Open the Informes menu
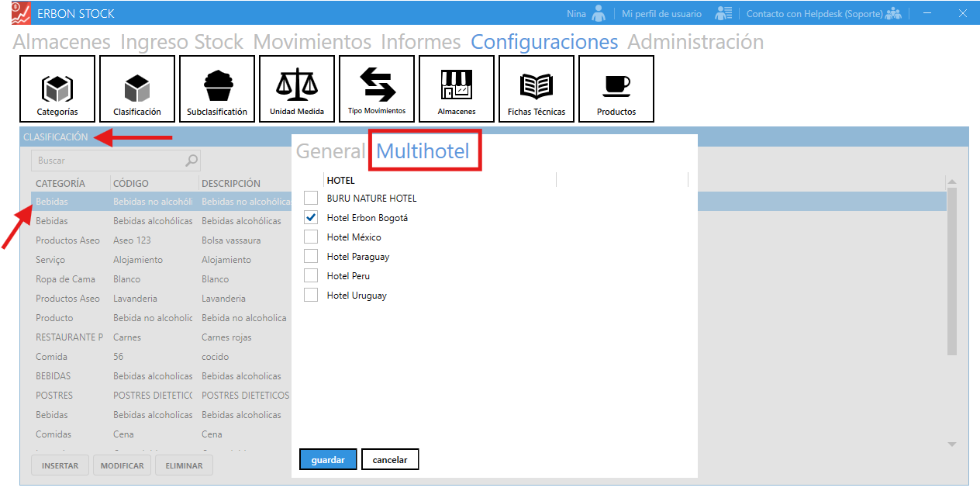This screenshot has height=491, width=980. [420, 42]
